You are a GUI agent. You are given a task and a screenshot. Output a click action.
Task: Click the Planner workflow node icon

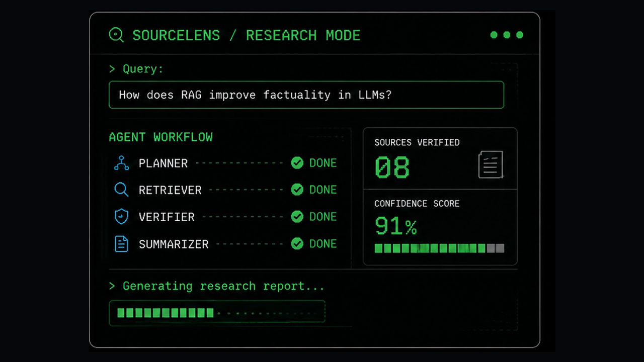pos(121,163)
